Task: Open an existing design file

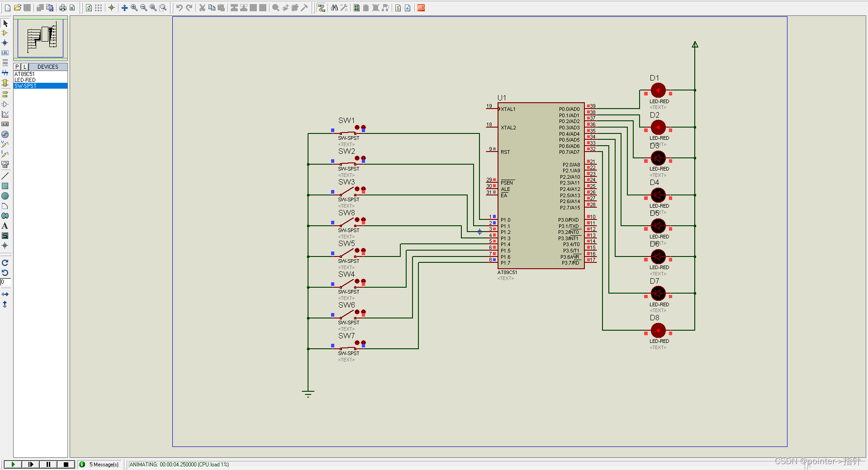Action: (18, 8)
